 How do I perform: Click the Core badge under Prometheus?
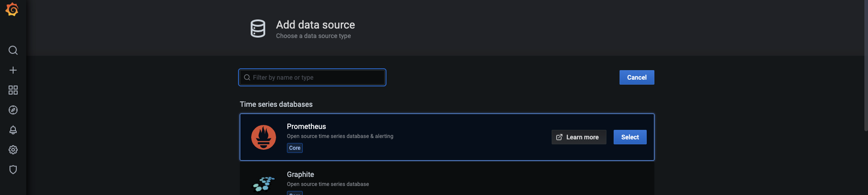295,148
